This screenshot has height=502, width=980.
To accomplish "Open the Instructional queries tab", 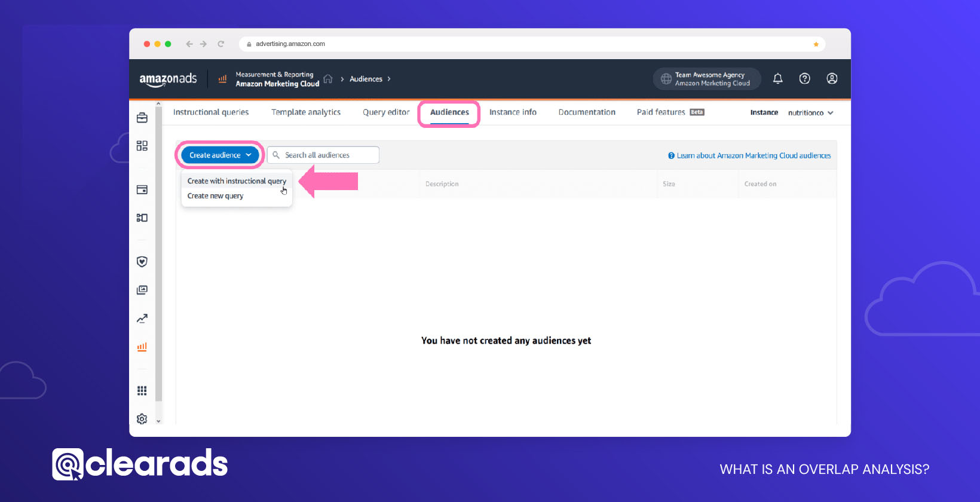I will click(211, 112).
